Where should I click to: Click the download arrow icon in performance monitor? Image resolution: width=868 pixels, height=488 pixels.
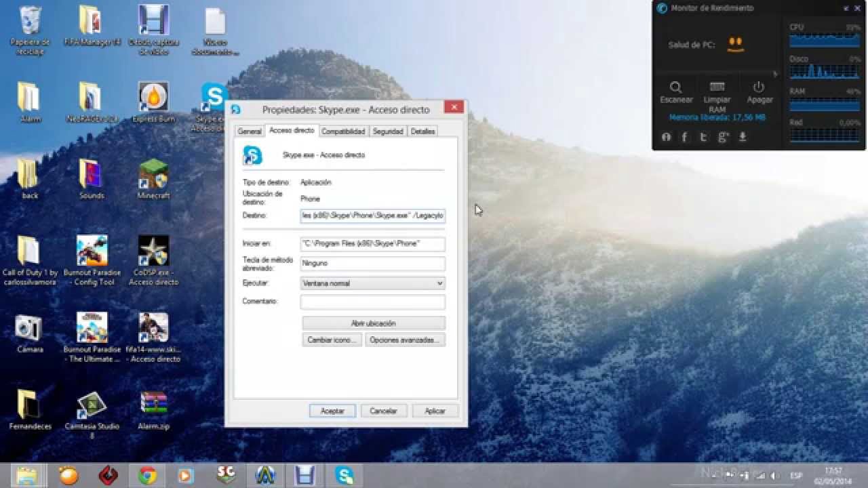click(x=743, y=137)
